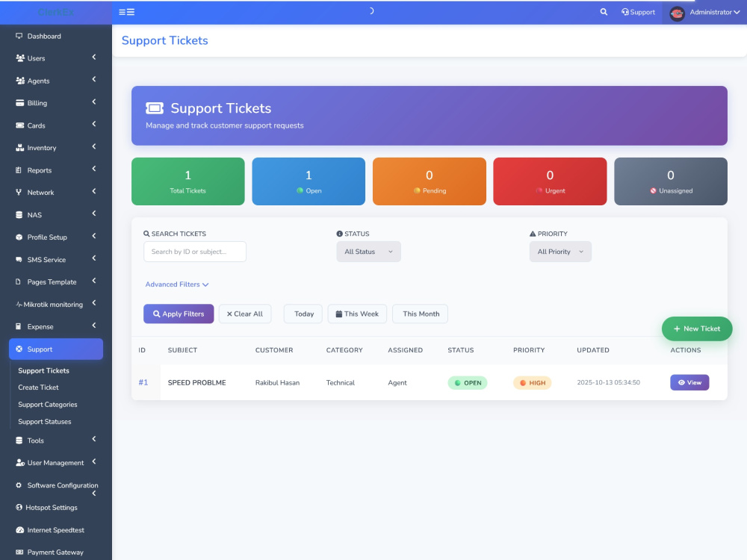The height and width of the screenshot is (560, 747).
Task: Click the search magnifier icon in top bar
Action: pos(604,12)
